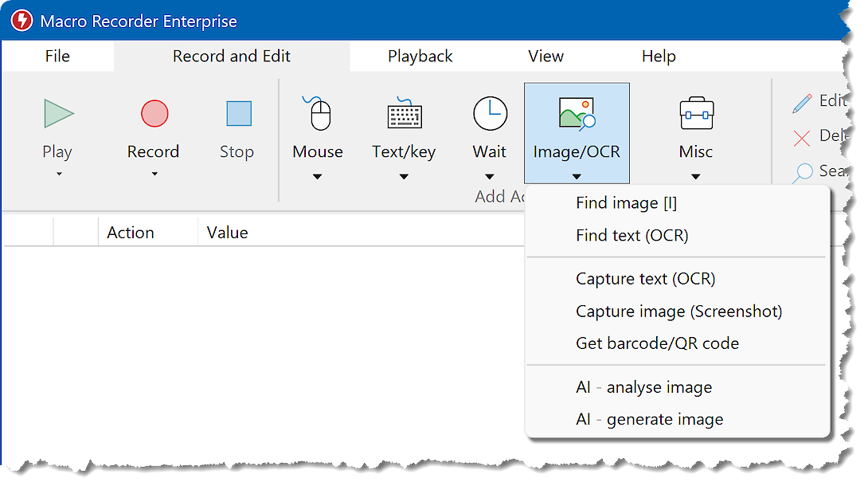Screen dimensions: 868x486
Task: Switch to the Playback tab
Action: tap(420, 57)
